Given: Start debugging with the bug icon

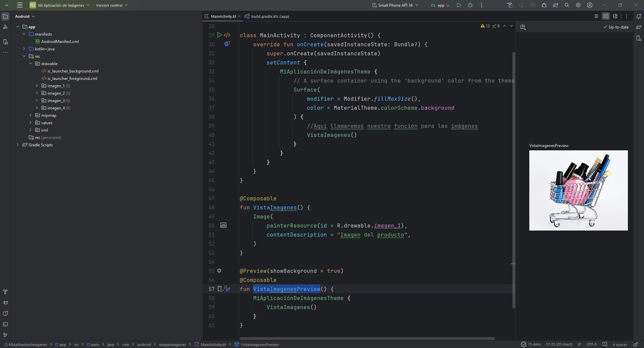Looking at the screenshot, I should [470, 5].
